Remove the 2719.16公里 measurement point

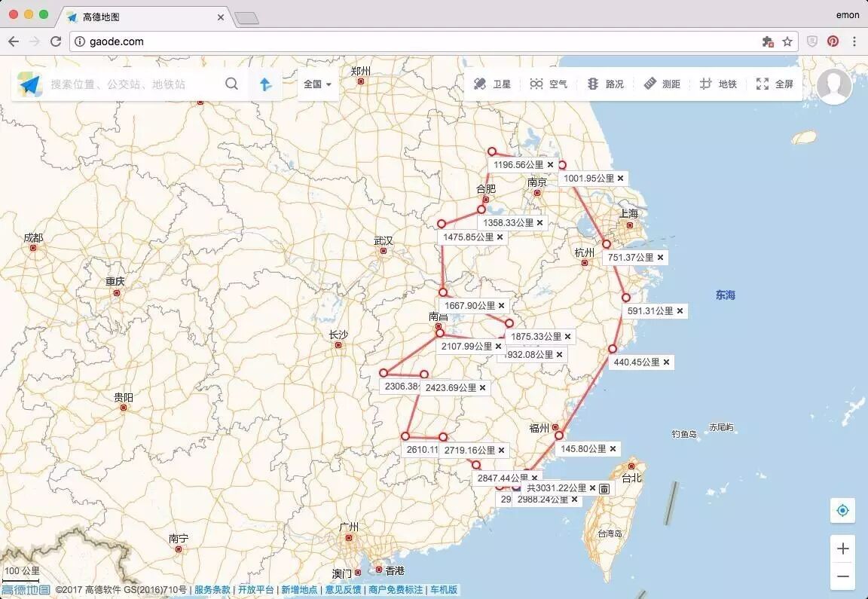[502, 451]
